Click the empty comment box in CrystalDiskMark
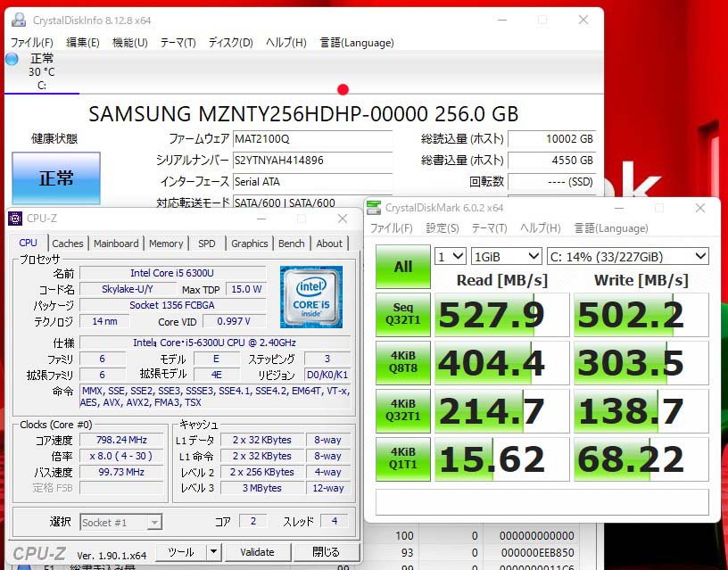This screenshot has height=570, width=728. [x=542, y=502]
